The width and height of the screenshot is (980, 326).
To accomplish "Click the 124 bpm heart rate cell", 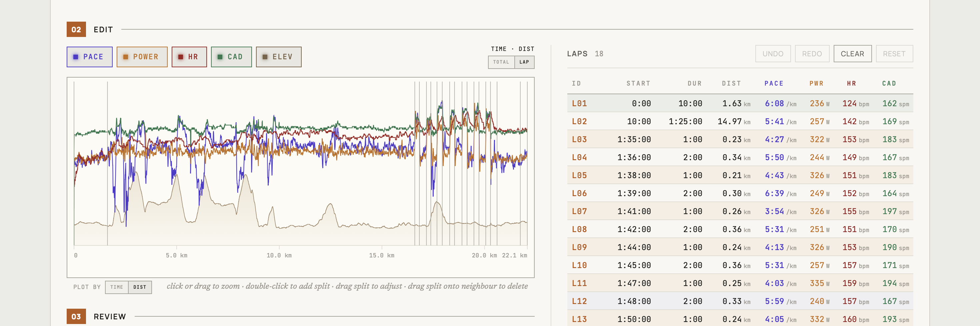I will pos(856,103).
